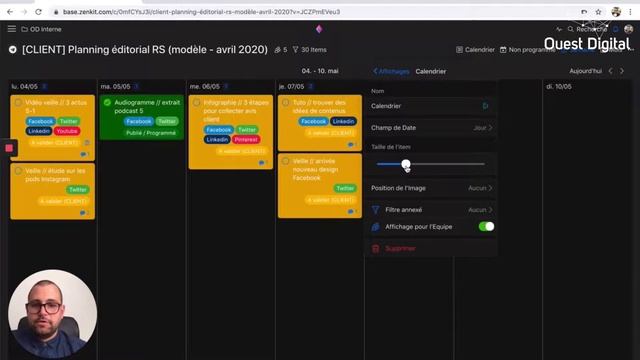
Task: Click the icon in the Nom field
Action: (485, 106)
